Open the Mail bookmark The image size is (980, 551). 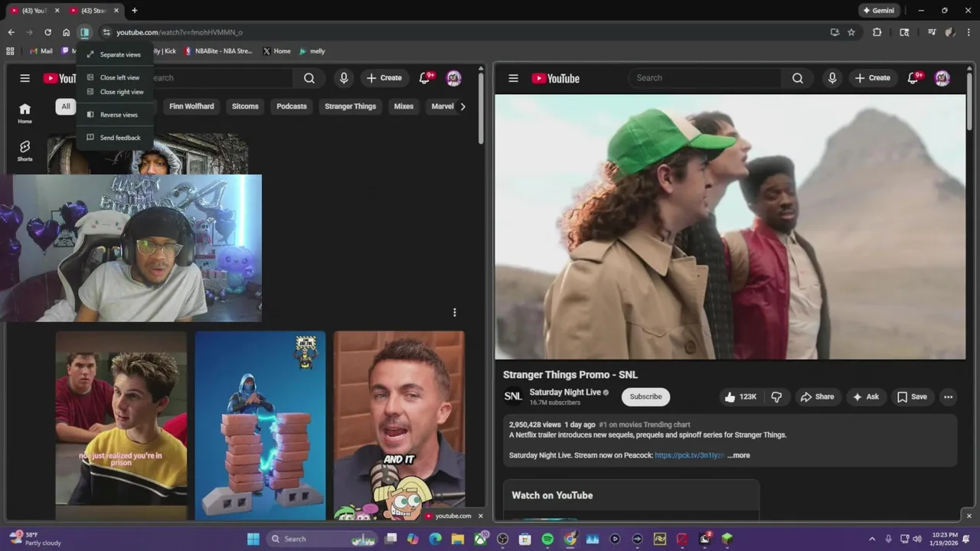(40, 51)
